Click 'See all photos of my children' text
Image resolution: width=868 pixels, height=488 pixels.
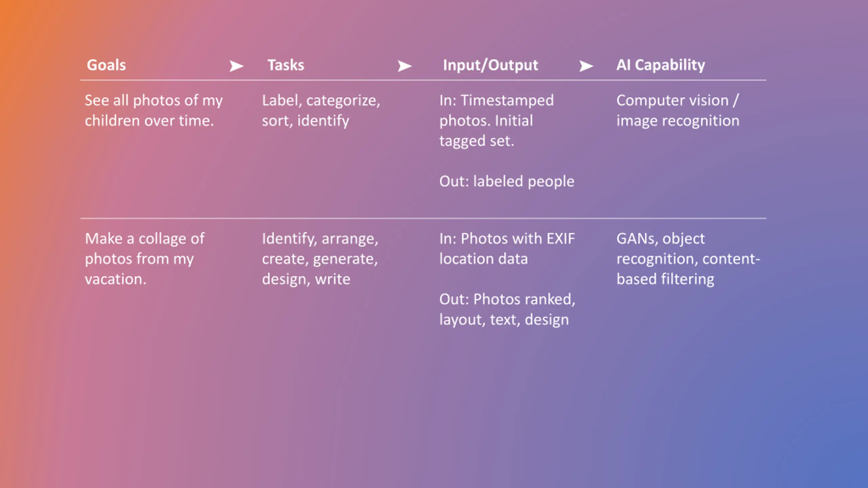[x=154, y=110]
